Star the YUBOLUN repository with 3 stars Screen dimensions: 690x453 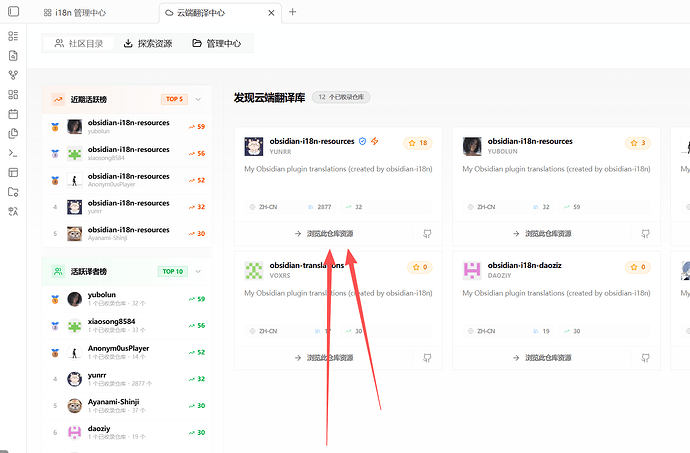pos(638,143)
